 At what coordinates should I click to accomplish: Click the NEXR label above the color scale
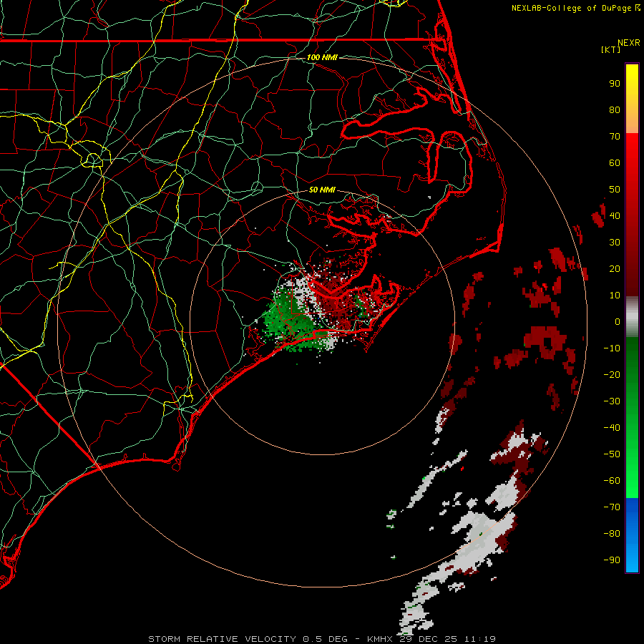628,43
